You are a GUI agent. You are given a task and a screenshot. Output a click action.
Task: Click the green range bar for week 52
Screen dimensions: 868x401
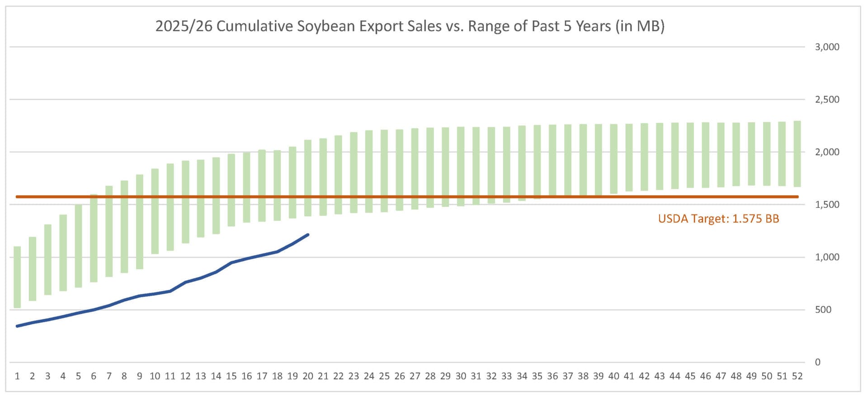click(797, 154)
